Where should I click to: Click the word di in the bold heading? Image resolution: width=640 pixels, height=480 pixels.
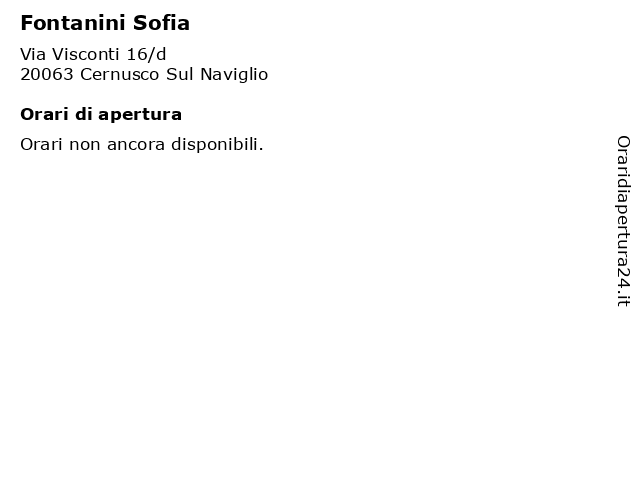83,114
